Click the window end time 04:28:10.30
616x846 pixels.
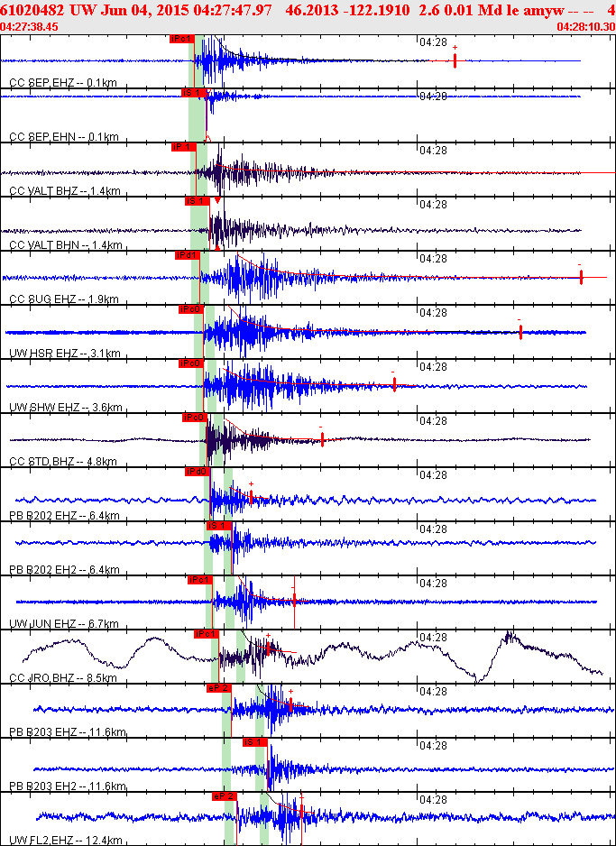(x=586, y=26)
